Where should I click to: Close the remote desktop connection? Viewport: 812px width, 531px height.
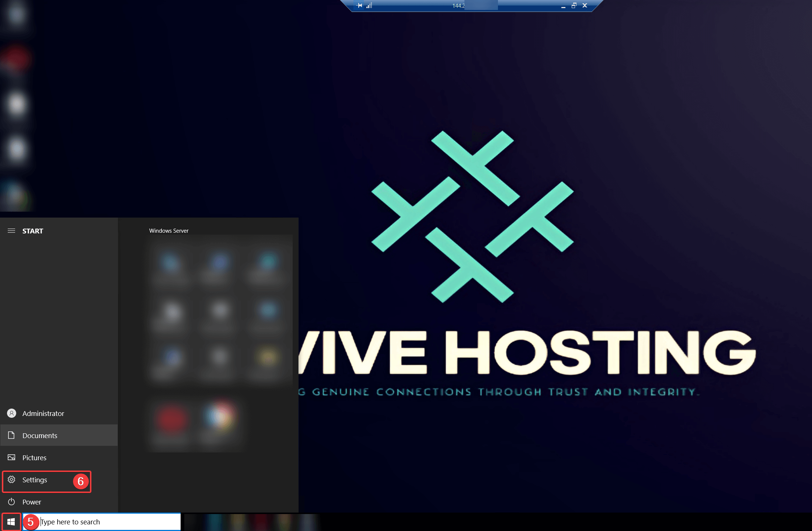coord(585,6)
